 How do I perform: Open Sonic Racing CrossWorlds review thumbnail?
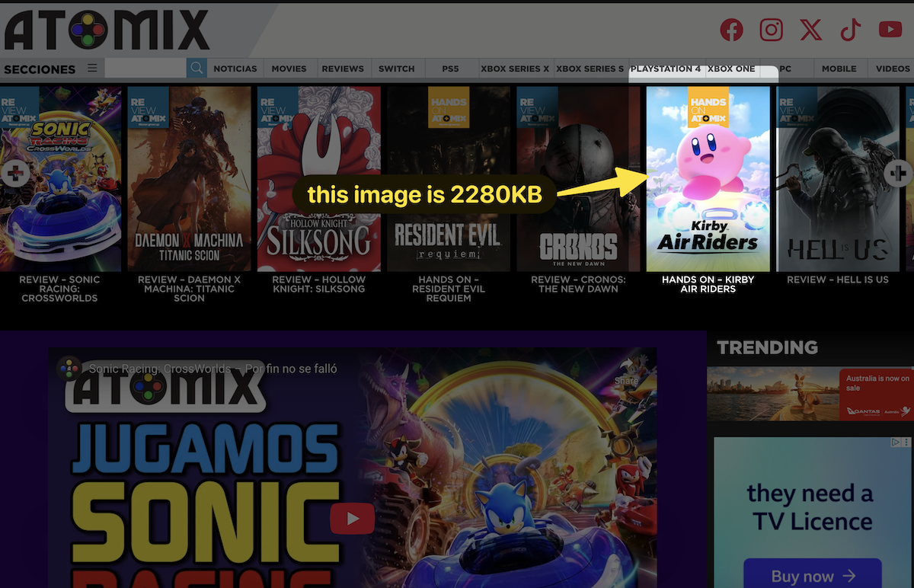(61, 179)
